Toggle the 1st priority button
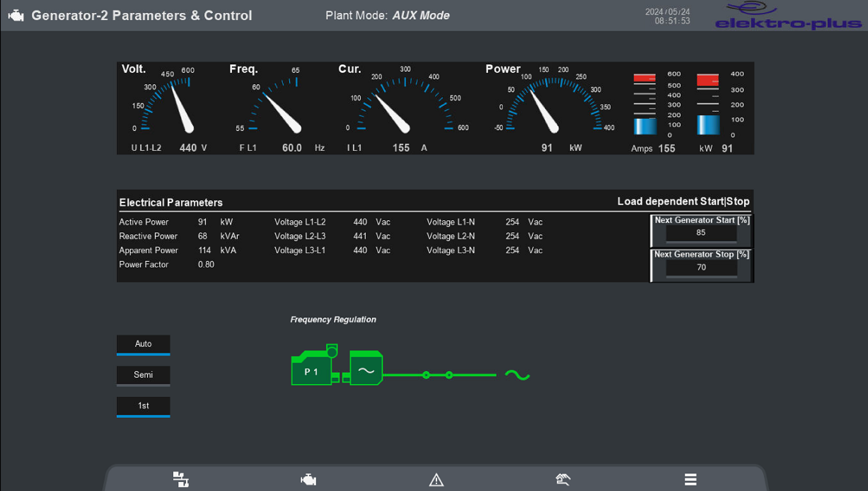868x491 pixels. [x=143, y=406]
